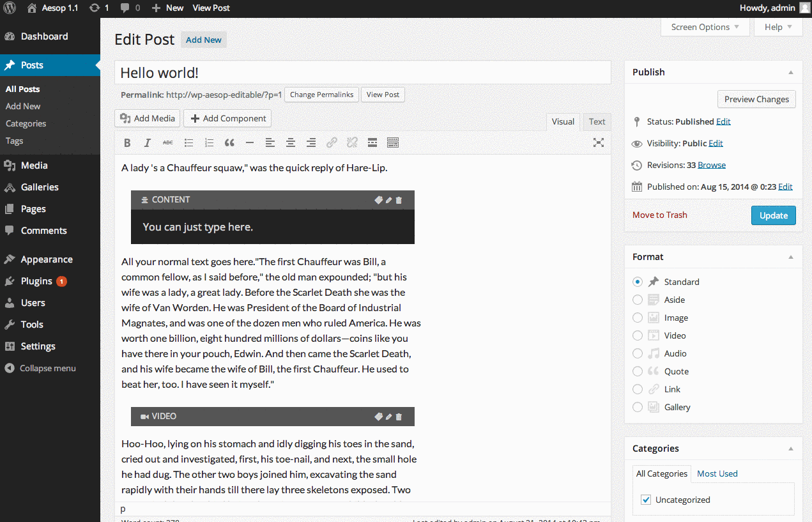Click the insert link toolbar icon
The image size is (812, 522).
click(x=332, y=143)
